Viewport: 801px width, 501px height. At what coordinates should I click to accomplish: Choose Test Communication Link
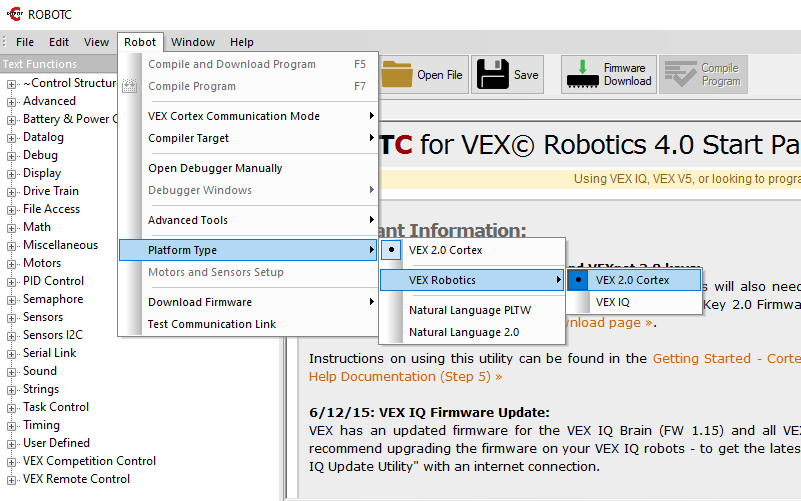(x=248, y=324)
